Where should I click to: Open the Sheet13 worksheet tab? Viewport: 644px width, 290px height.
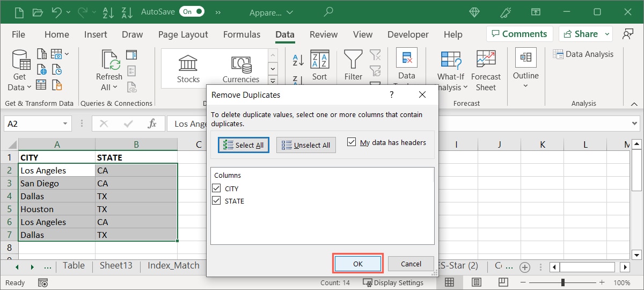[116, 265]
